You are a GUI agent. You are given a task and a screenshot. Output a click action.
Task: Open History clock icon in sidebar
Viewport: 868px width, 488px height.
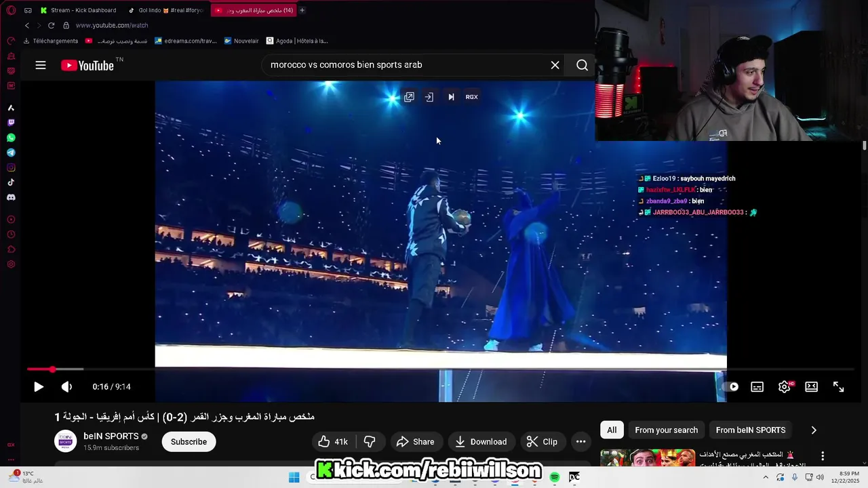11,235
